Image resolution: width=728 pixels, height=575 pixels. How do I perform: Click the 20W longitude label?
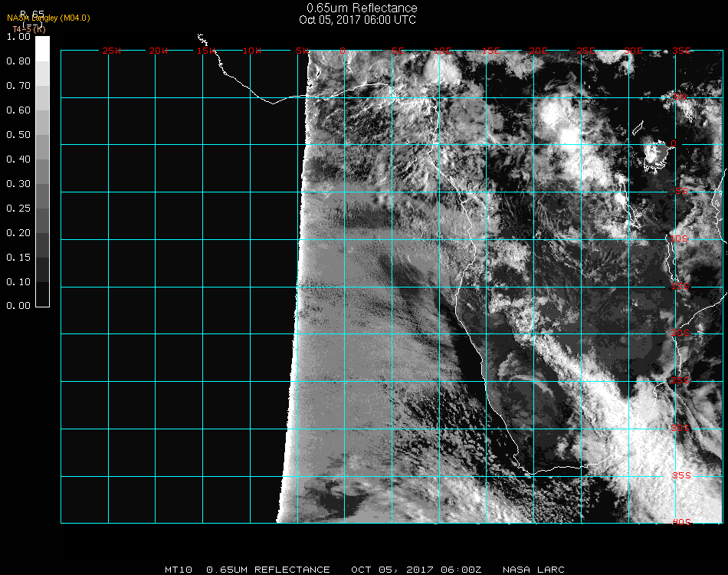coord(159,51)
